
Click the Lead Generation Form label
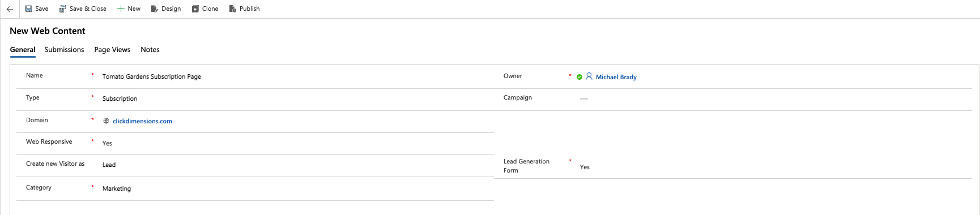pos(526,166)
